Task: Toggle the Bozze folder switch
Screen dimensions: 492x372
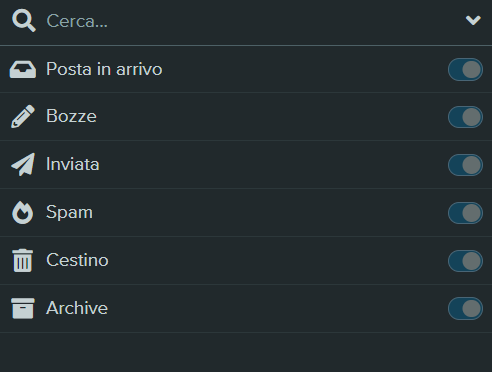Action: [x=465, y=117]
